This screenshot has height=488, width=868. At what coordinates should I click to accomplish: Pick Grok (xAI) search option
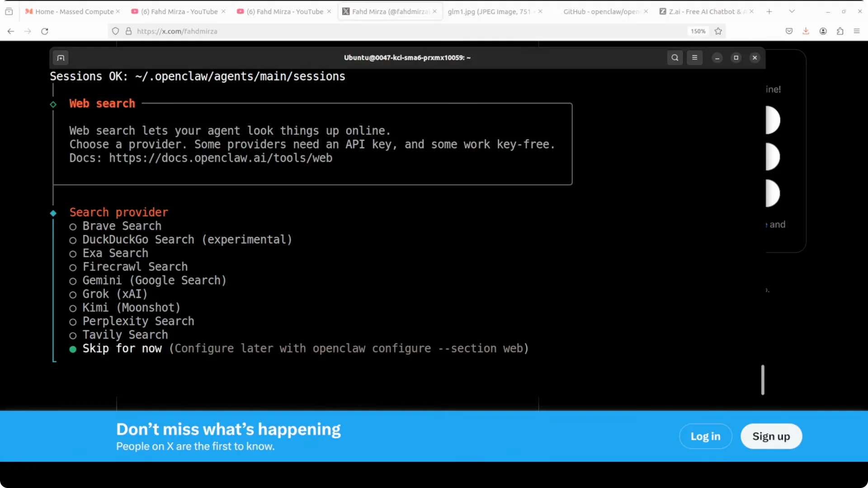(x=108, y=294)
